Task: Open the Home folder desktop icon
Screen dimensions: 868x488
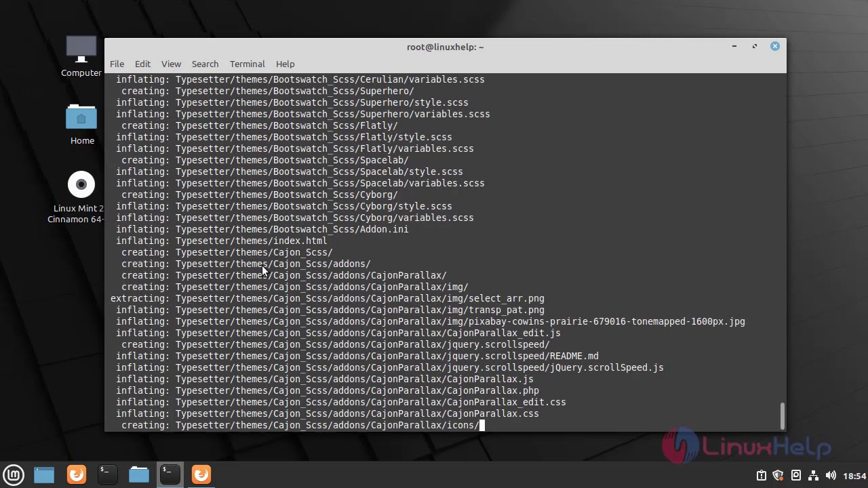Action: coord(82,125)
